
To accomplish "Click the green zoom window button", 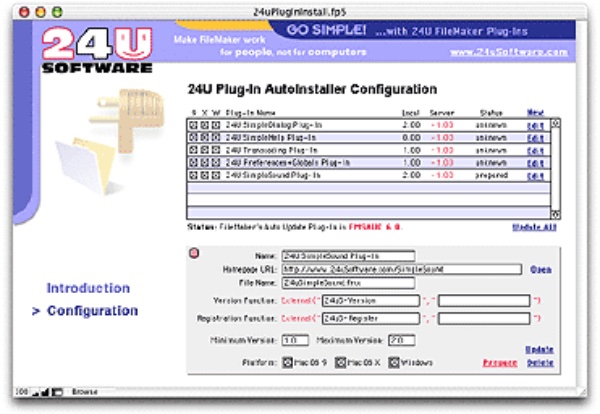I will [x=57, y=12].
